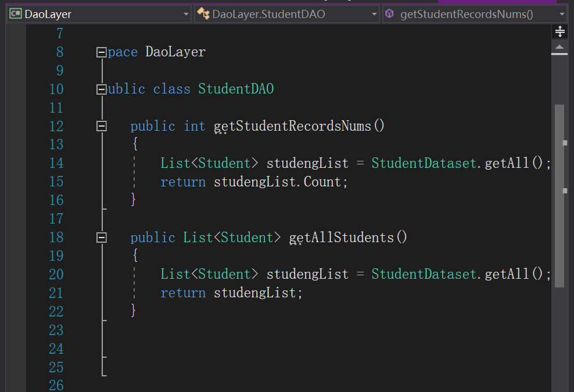The width and height of the screenshot is (574, 392).
Task: Click the method cube icon beside getStudentRecordsNums()
Action: pyautogui.click(x=389, y=13)
